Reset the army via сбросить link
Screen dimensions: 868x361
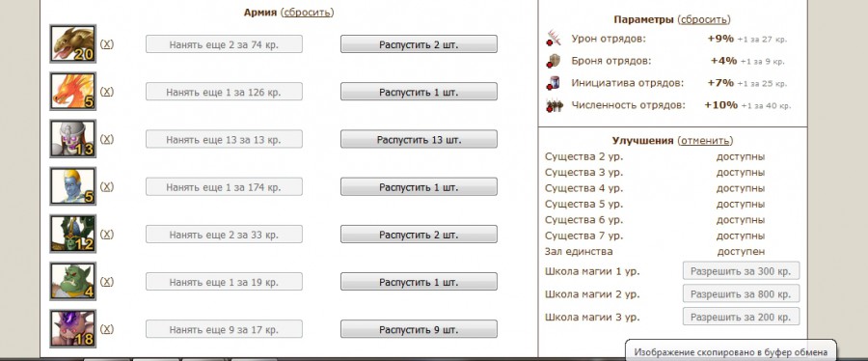click(x=308, y=13)
